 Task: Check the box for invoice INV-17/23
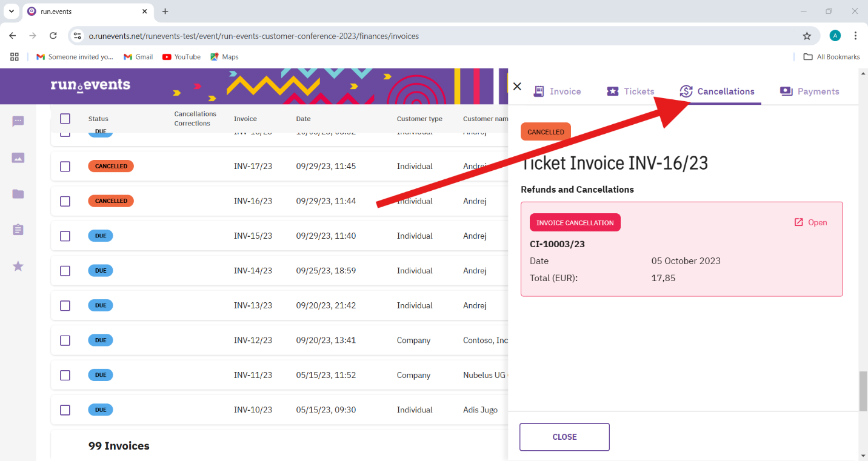[65, 167]
